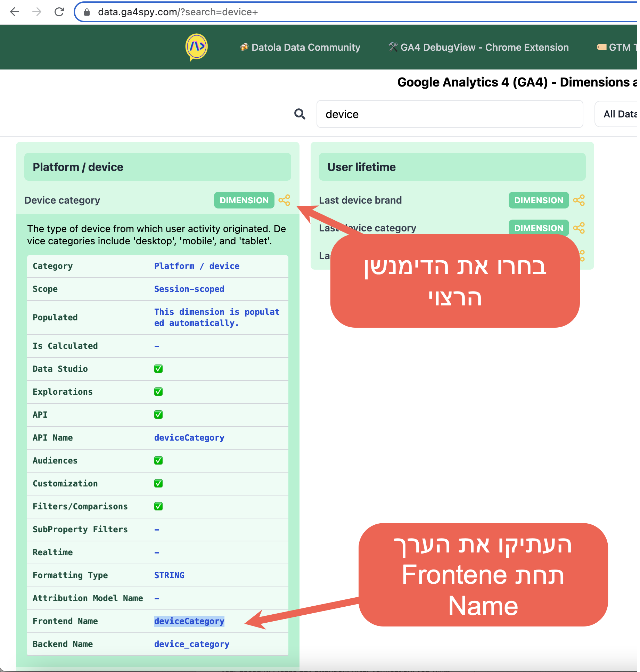Select the Frontend Name value deviceCategory

coord(189,621)
